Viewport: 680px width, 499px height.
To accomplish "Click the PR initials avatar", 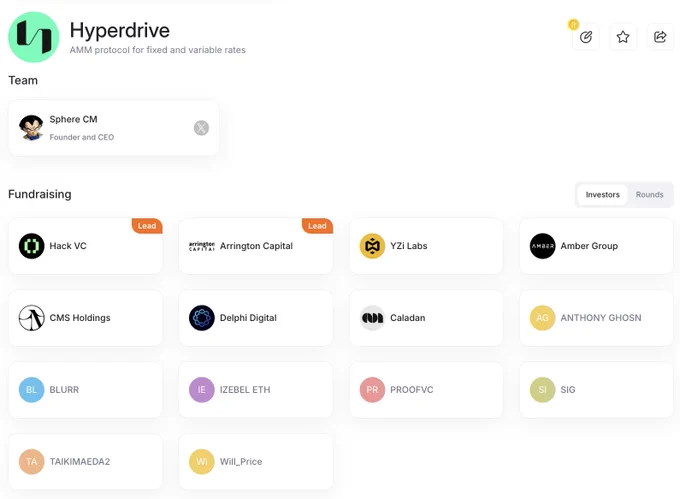I will click(372, 390).
